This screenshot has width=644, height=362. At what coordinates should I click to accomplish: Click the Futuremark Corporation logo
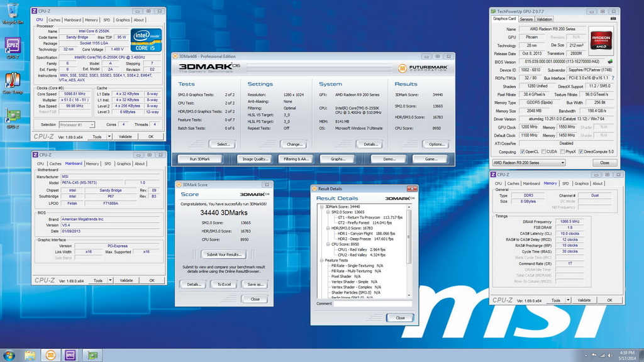[423, 68]
